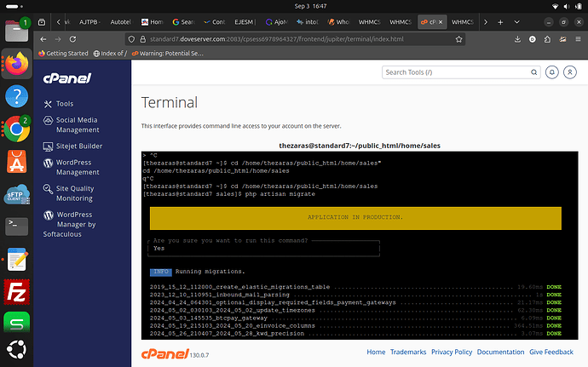
Task: Open the user account menu icon
Action: coord(570,72)
